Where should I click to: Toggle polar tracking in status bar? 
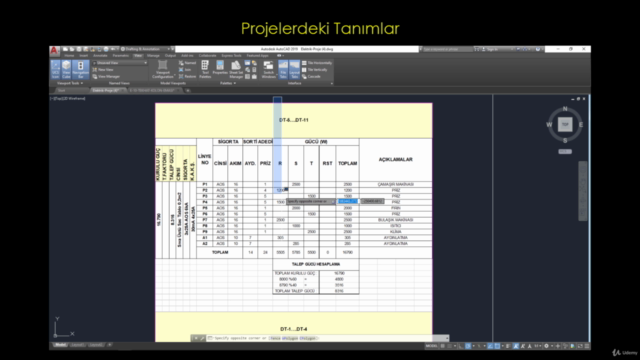[x=468, y=346]
